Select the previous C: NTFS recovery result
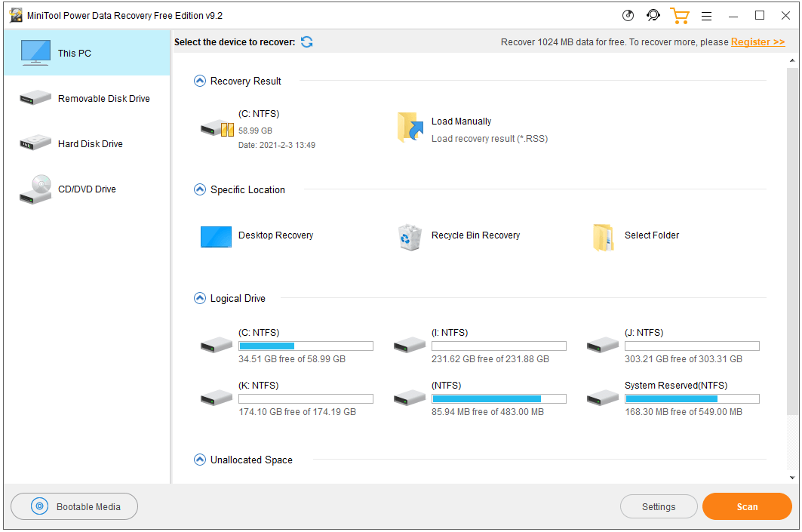The image size is (802, 532). [x=257, y=128]
